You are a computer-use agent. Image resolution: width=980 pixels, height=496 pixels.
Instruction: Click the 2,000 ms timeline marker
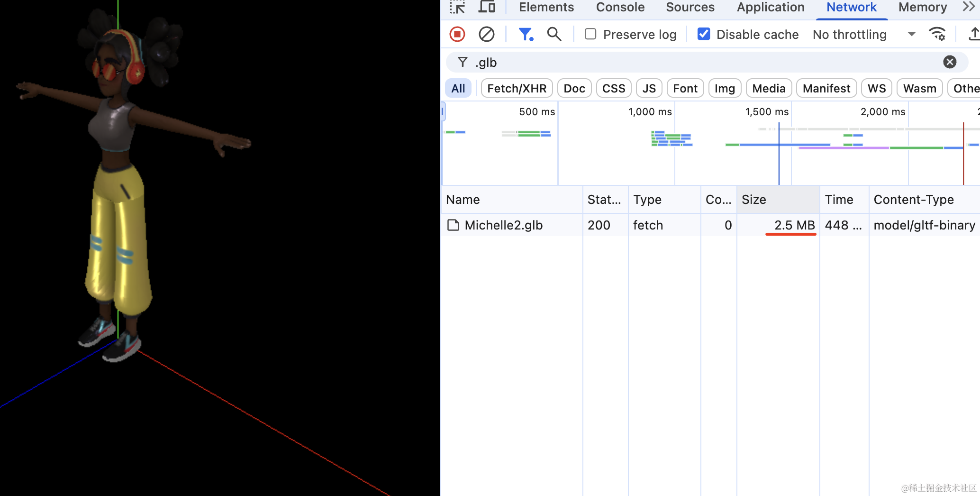pyautogui.click(x=883, y=112)
